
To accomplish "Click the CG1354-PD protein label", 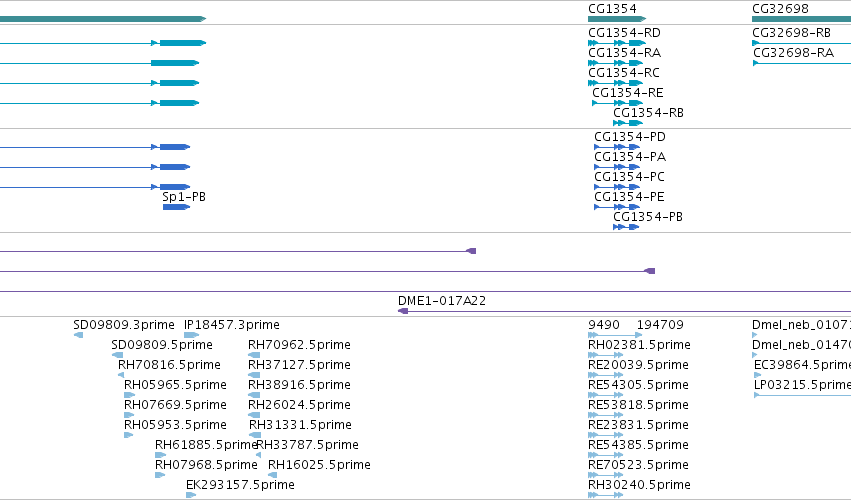I will 630,137.
